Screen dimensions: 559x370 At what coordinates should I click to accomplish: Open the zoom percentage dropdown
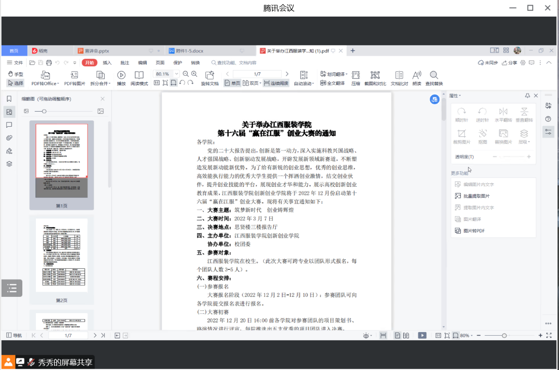coord(176,74)
